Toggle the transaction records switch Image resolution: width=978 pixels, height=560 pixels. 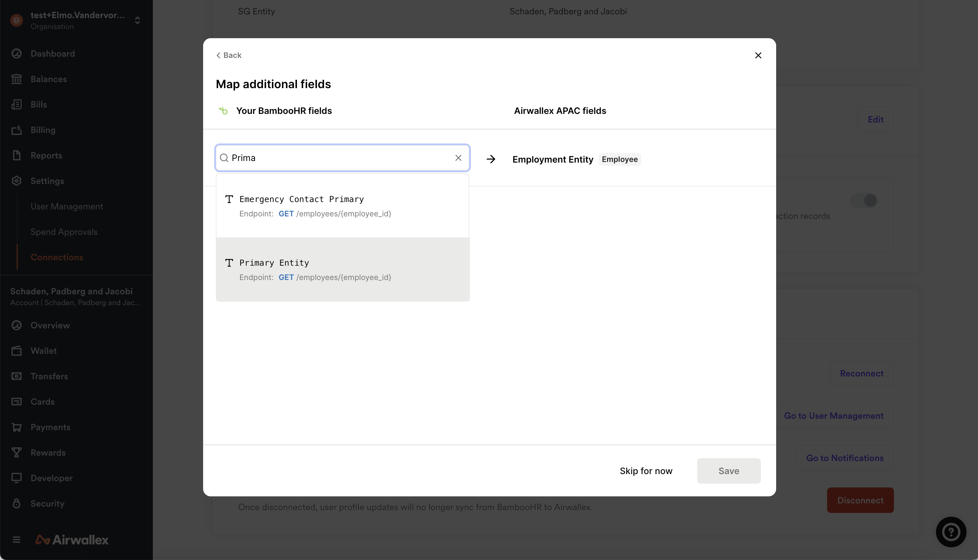pyautogui.click(x=864, y=200)
